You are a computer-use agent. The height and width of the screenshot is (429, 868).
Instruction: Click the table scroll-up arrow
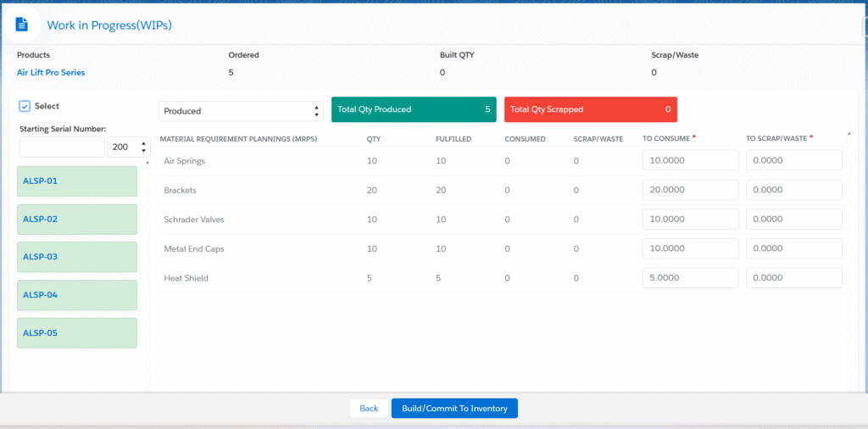[x=849, y=134]
